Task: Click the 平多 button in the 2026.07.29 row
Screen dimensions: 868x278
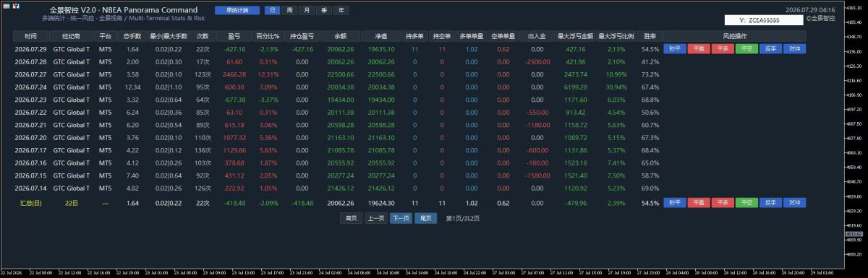Action: pos(722,49)
